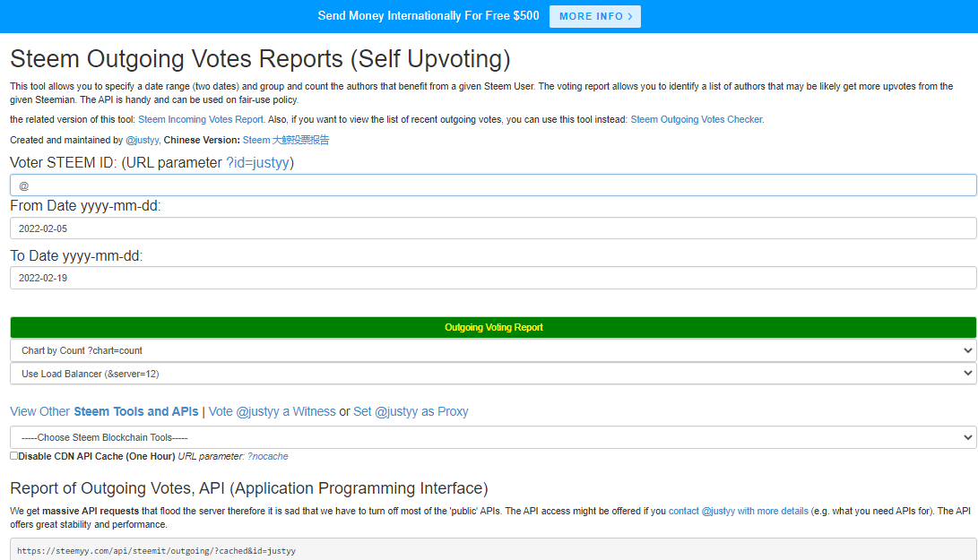
Task: Open the Steem Outgoing Votes Checker link
Action: pyautogui.click(x=697, y=119)
